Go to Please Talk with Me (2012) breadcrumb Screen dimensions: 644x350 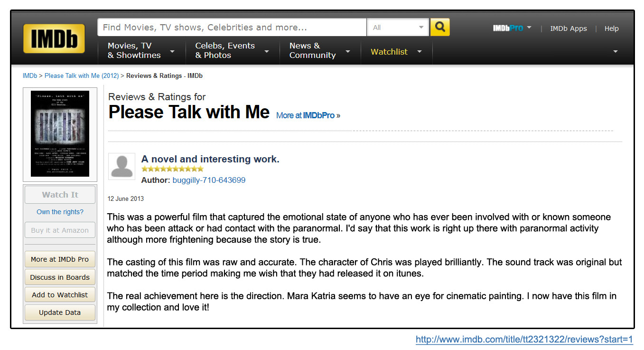coord(82,76)
